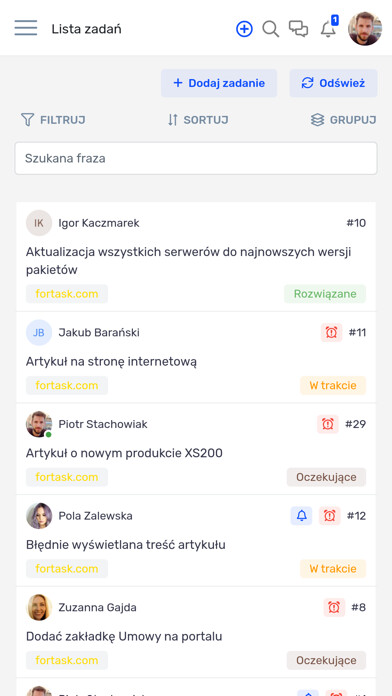
Task: Click the alarm clock icon on task #29
Action: coord(328,424)
